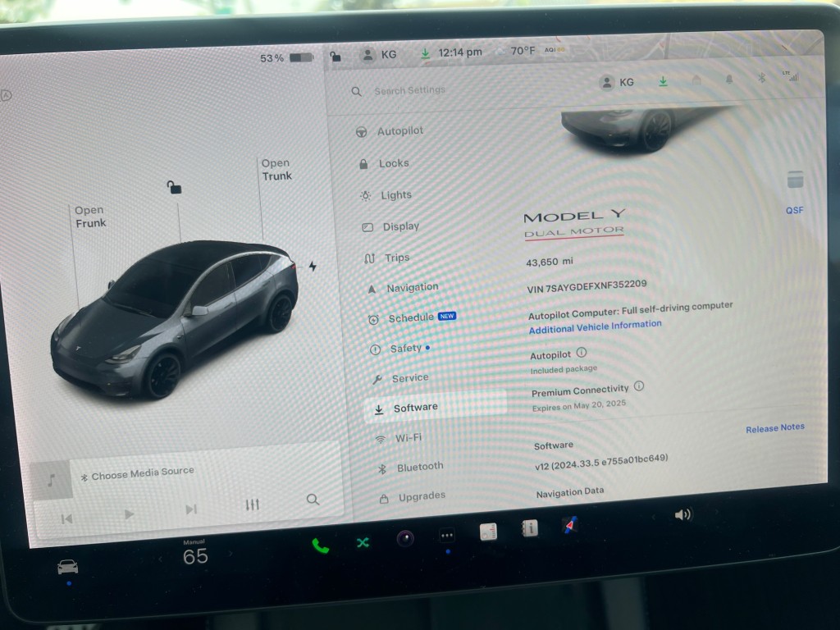Tap the 12:14 pm clock
The image size is (840, 630).
[x=460, y=52]
